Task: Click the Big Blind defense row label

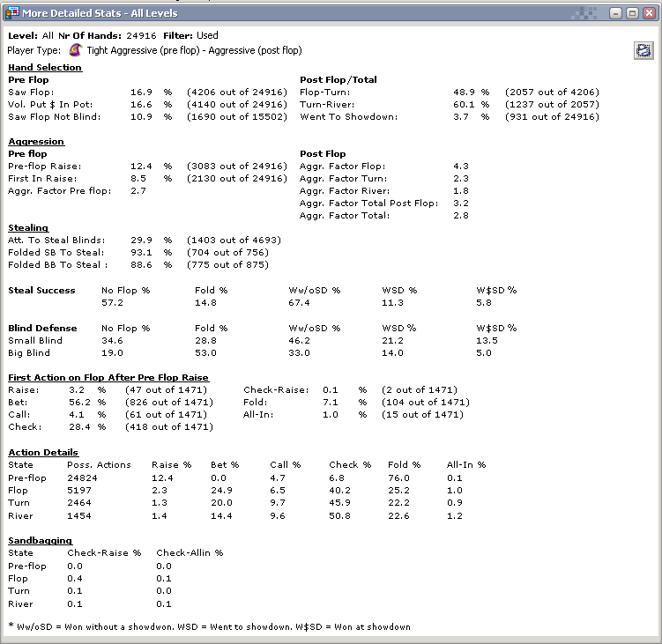Action: pyautogui.click(x=32, y=352)
